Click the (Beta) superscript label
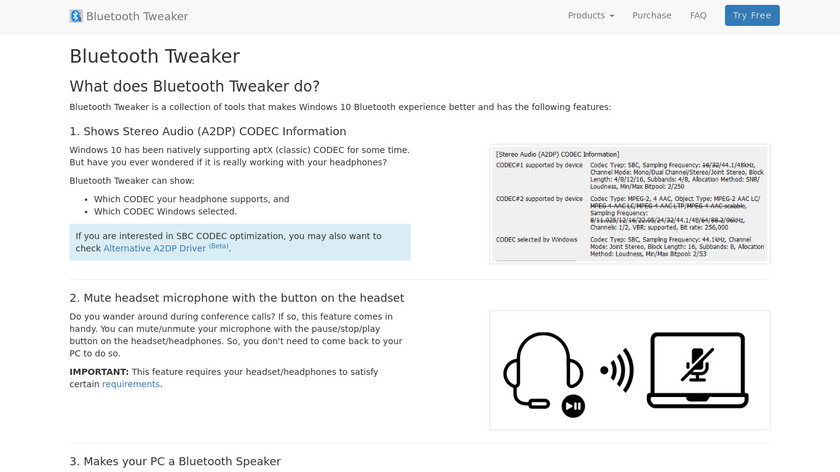 coord(219,246)
